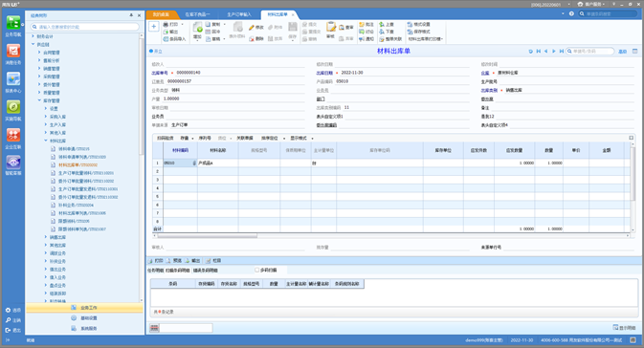Click the grid horizontal scrollbar thumb
Viewport: 644px width, 348px height.
pos(208,236)
